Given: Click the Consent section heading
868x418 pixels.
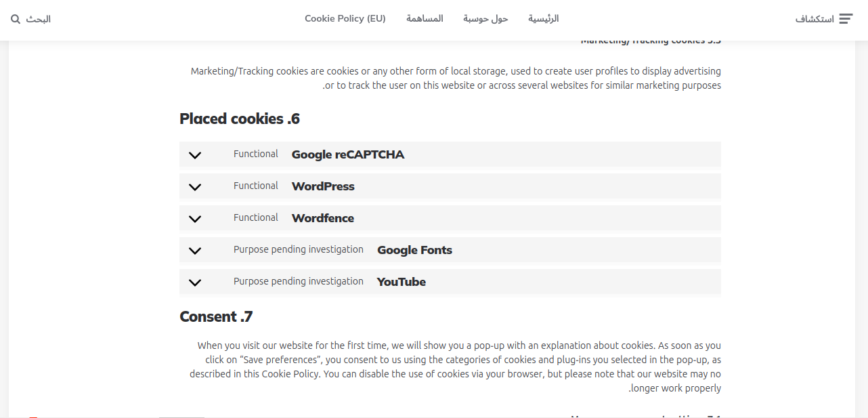Looking at the screenshot, I should click(x=216, y=316).
